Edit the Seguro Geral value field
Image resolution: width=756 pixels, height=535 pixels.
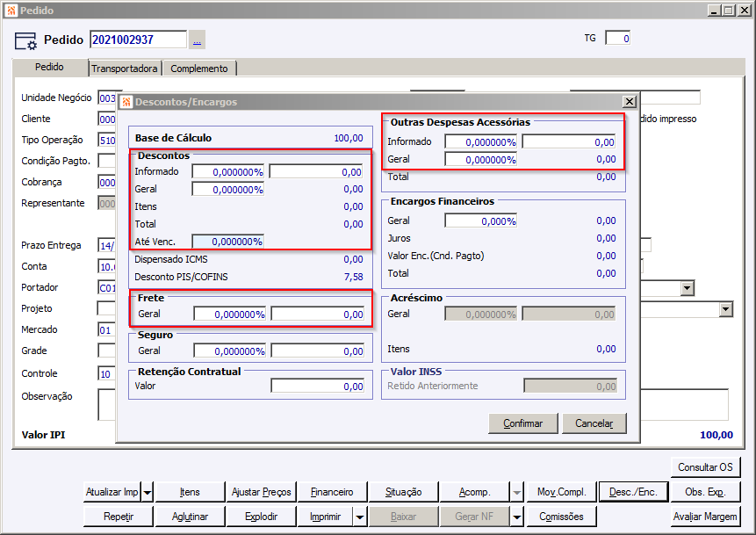[318, 351]
